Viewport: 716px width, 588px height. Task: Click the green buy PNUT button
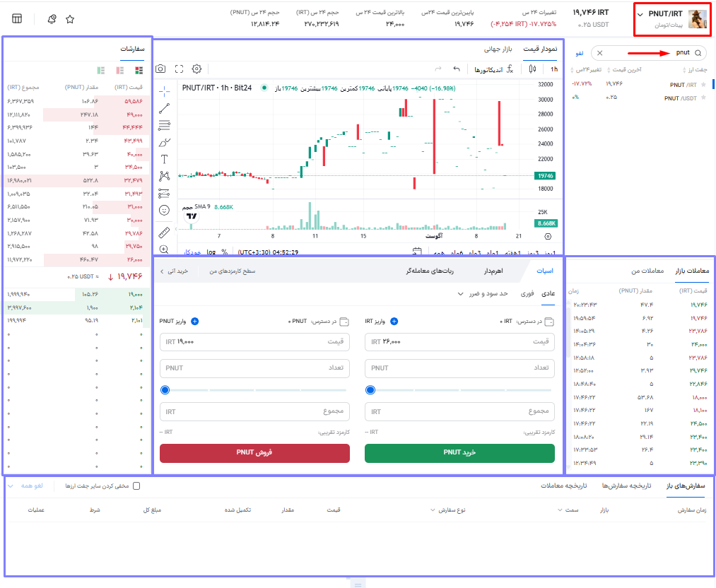click(459, 452)
